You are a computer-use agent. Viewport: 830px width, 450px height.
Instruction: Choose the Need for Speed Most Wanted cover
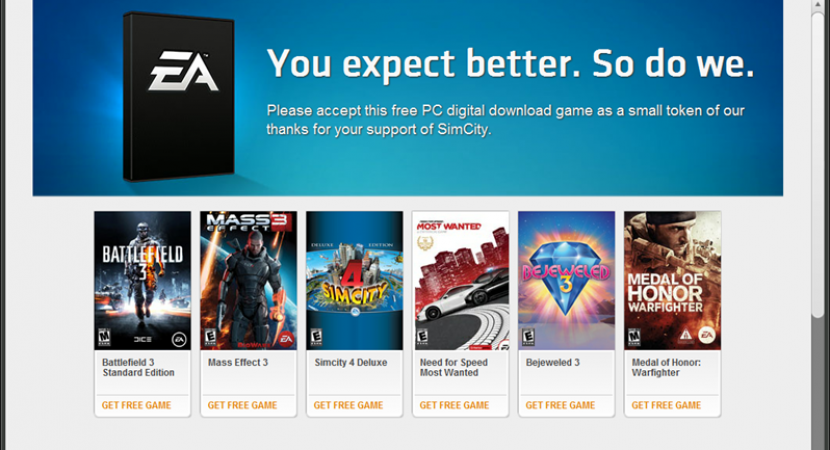pyautogui.click(x=461, y=281)
